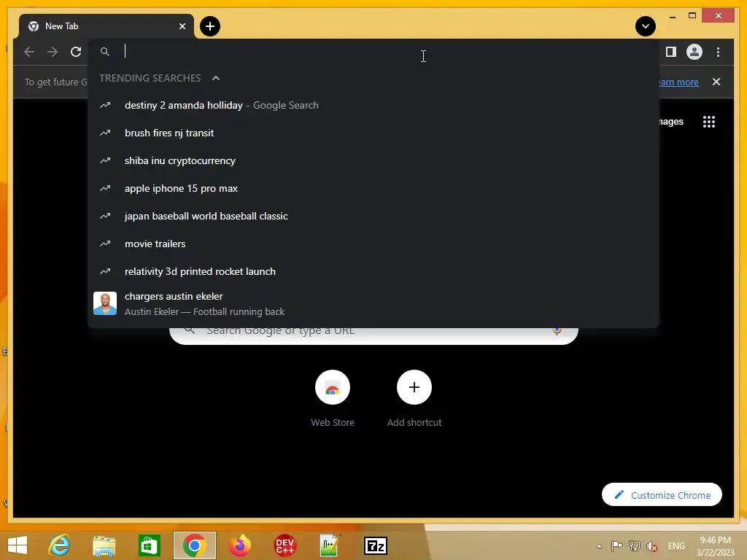The height and width of the screenshot is (560, 747).
Task: Open Windows Store from taskbar
Action: tap(149, 545)
